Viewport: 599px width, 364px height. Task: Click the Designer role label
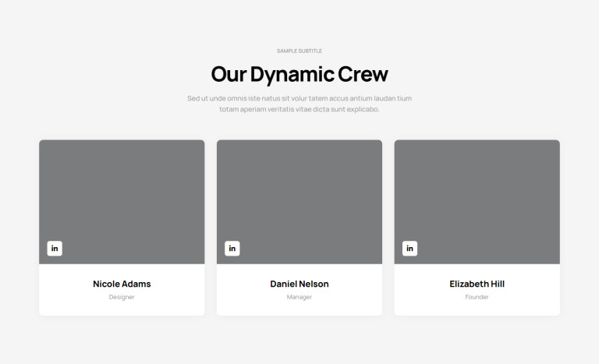pos(122,297)
